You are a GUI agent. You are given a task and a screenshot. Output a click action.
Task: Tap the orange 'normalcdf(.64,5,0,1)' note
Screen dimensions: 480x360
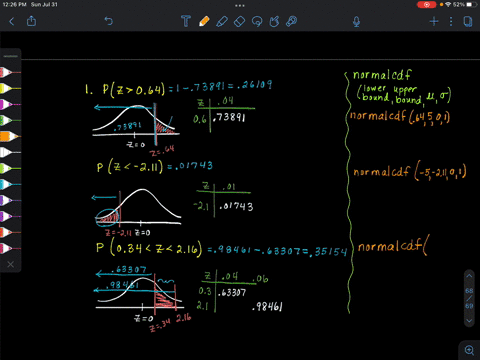tap(400, 117)
